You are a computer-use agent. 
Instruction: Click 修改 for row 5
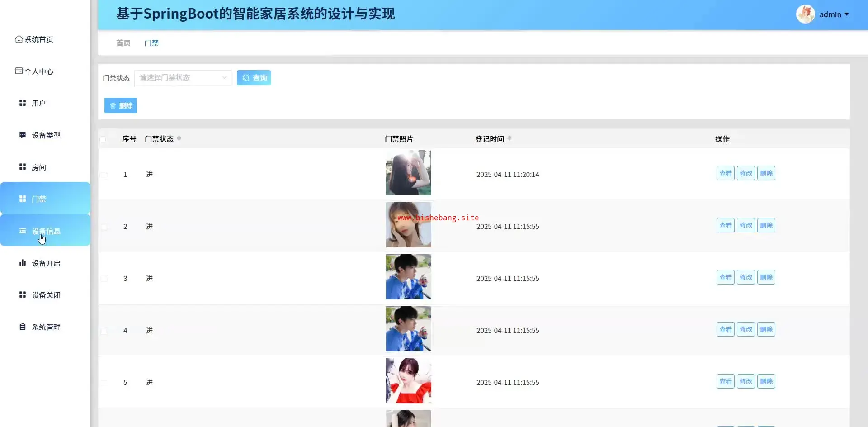click(746, 381)
